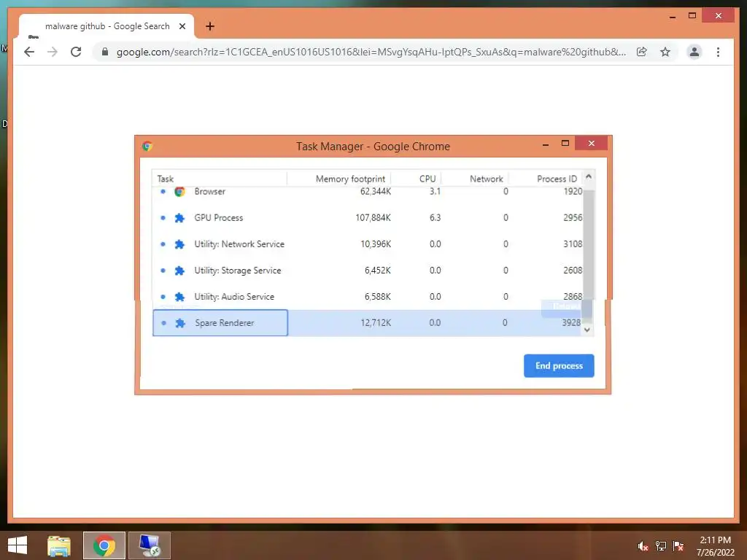The height and width of the screenshot is (560, 747).
Task: Click the End process button
Action: (x=559, y=366)
